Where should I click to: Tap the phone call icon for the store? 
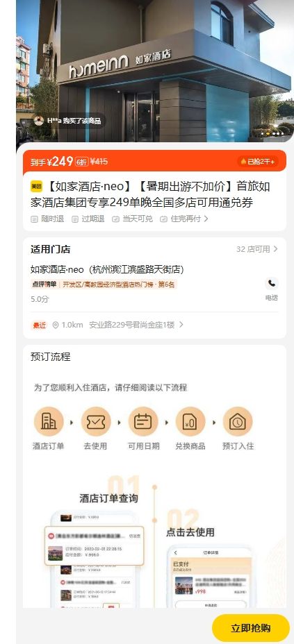271,283
